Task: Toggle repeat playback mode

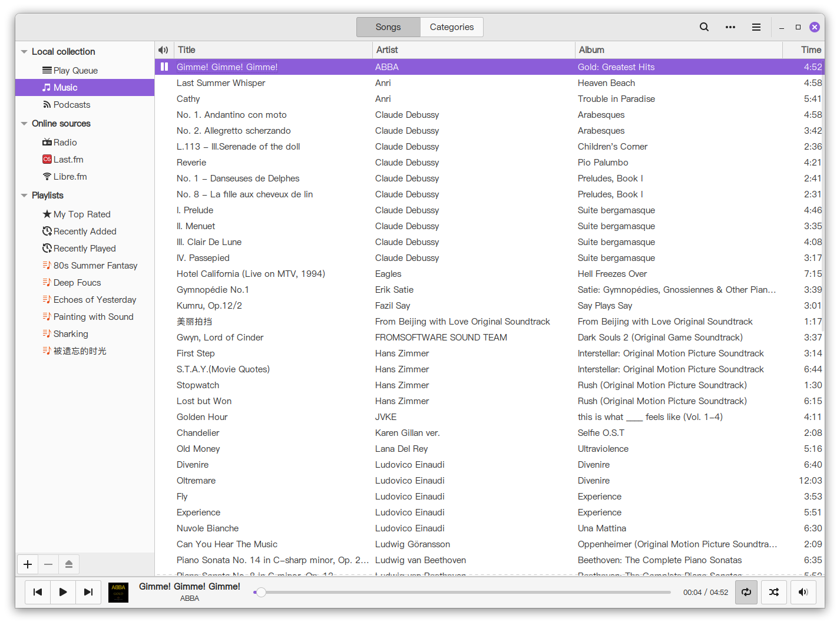Action: (746, 592)
